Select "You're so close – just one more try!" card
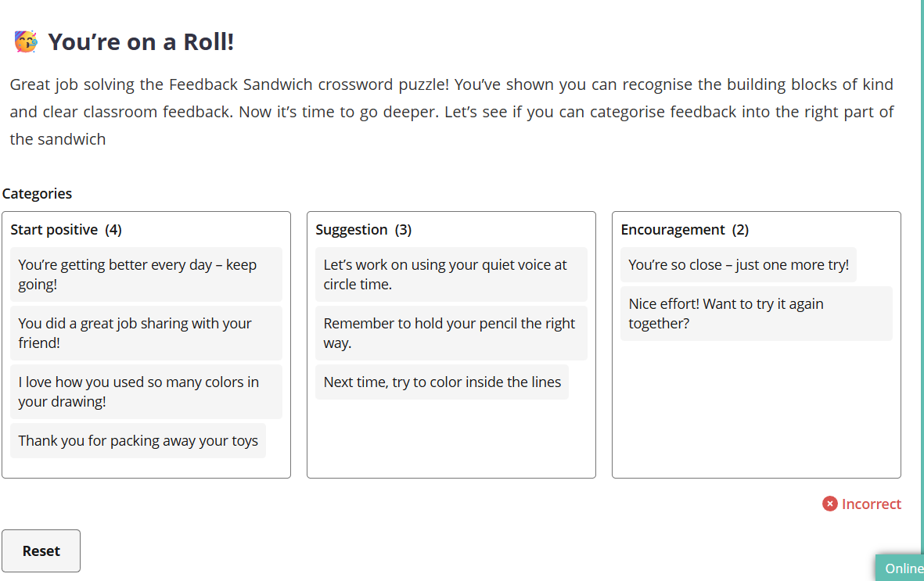924x581 pixels. click(x=739, y=265)
